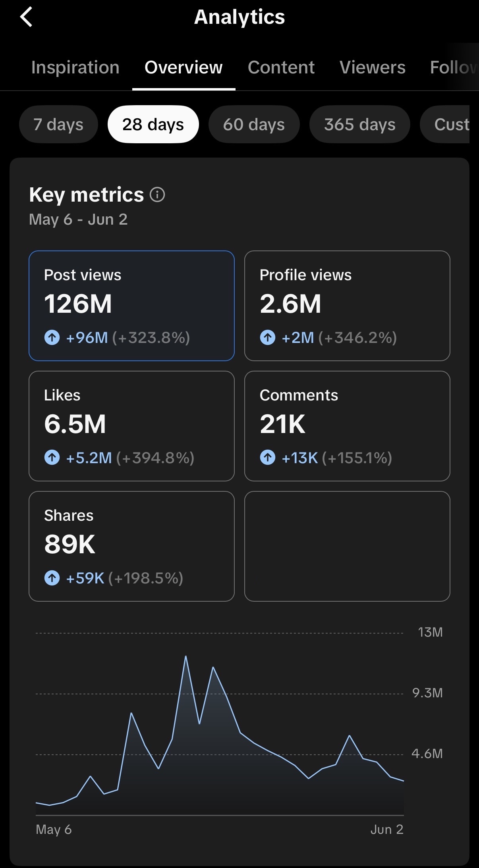Open the partially visible Followers tab
The image size is (479, 868).
click(454, 67)
